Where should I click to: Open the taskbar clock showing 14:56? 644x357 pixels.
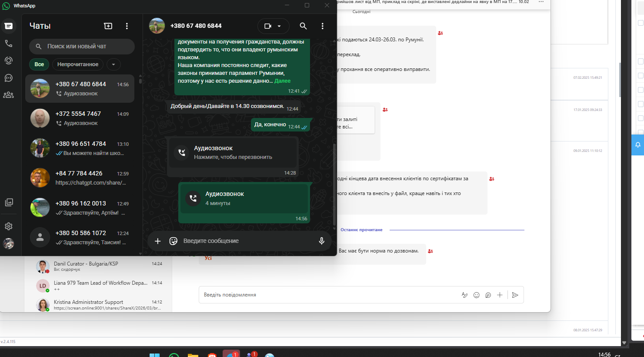pos(604,354)
